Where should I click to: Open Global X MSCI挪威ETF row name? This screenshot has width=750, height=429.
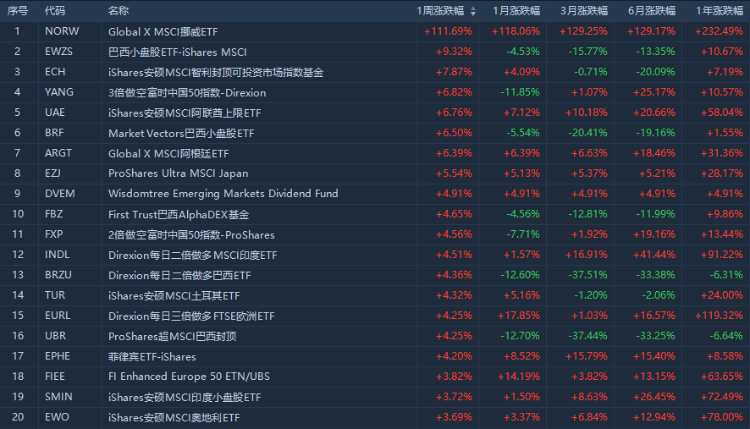tap(163, 32)
